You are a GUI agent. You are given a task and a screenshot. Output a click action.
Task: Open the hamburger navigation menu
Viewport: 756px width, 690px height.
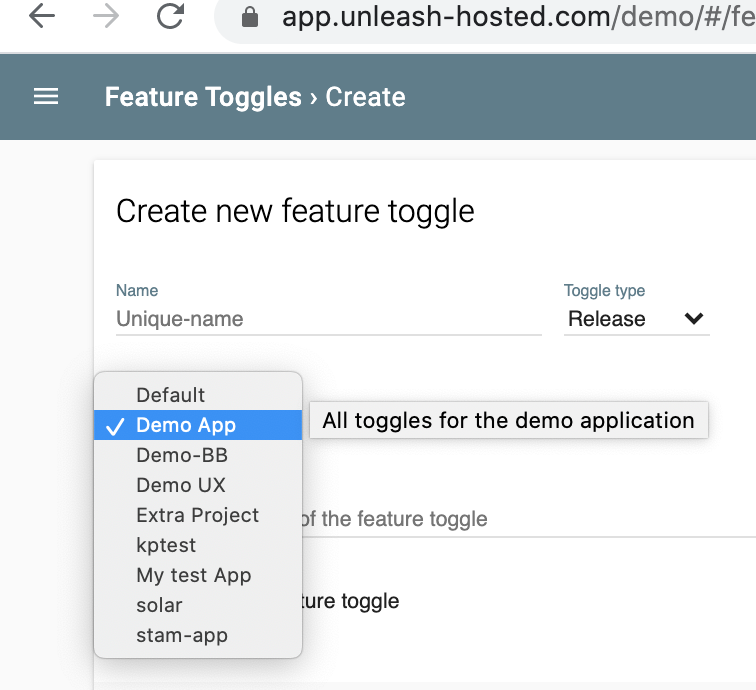point(46,97)
